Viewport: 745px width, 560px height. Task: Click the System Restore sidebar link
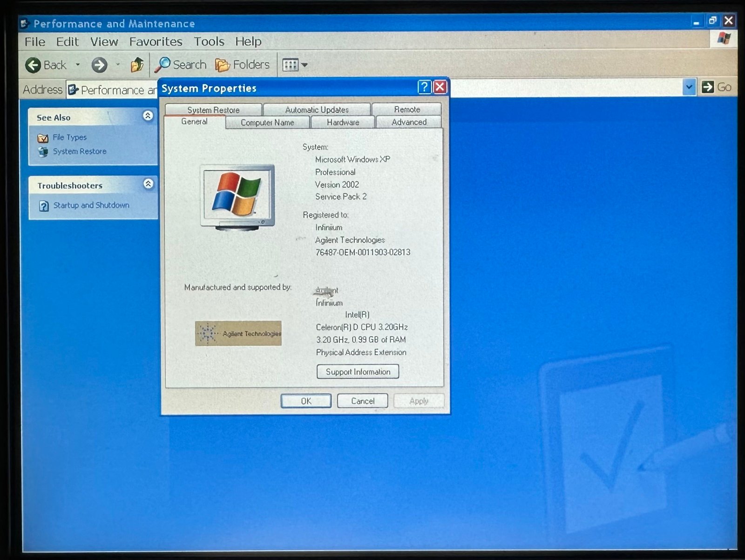point(80,151)
